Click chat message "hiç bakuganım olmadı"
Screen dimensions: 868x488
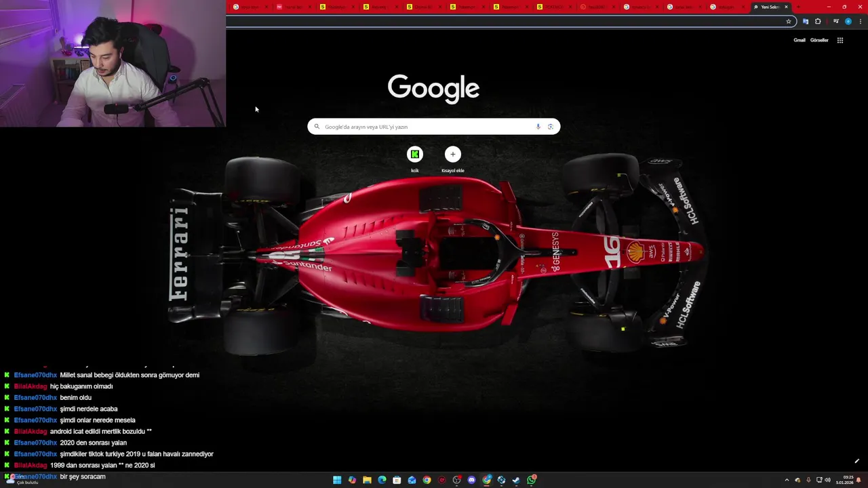[81, 386]
